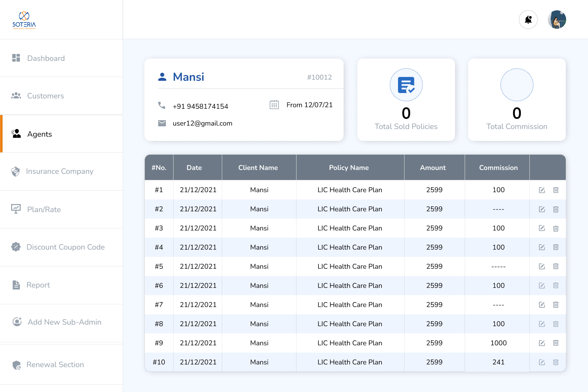
Task: Click the notification bell icon
Action: (528, 20)
